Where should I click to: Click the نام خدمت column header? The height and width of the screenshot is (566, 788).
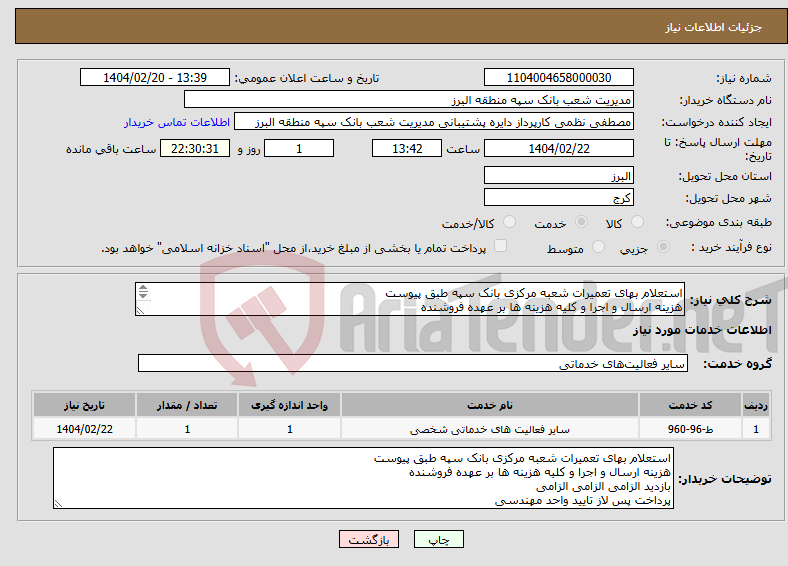(x=490, y=405)
